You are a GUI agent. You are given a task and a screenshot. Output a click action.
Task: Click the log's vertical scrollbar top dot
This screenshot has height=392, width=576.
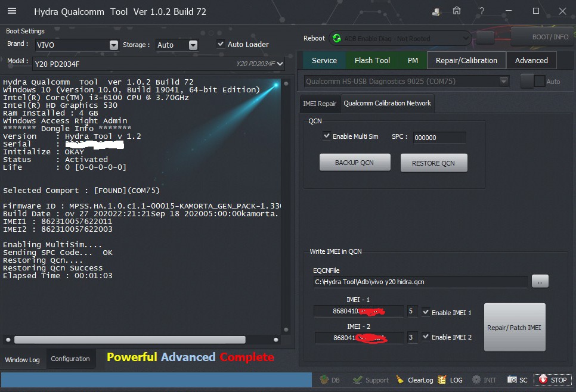286,83
